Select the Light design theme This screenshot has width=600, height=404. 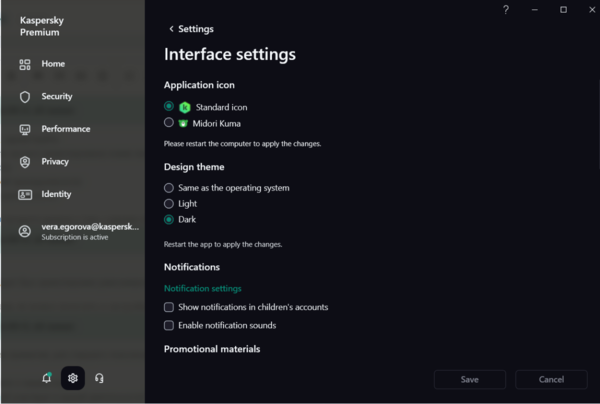(x=169, y=203)
